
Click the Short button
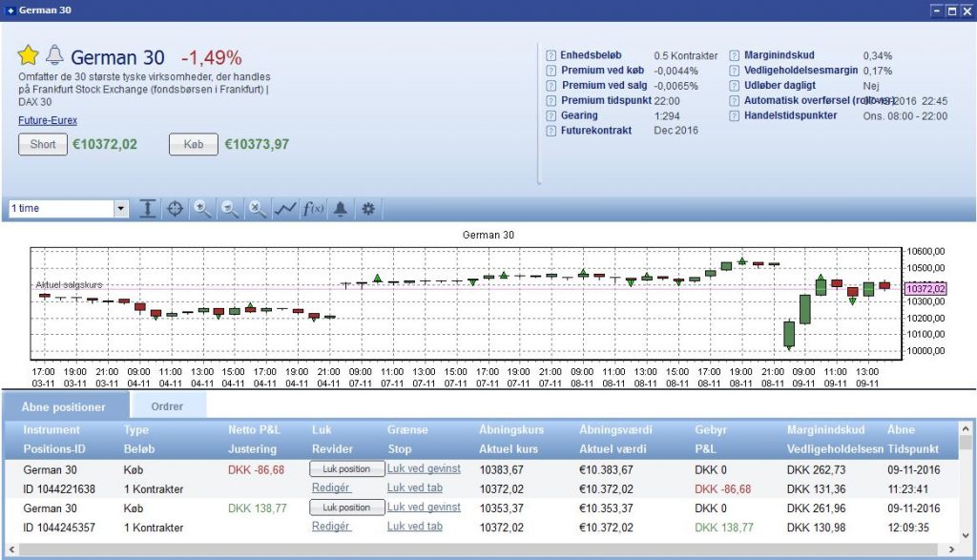[x=43, y=144]
